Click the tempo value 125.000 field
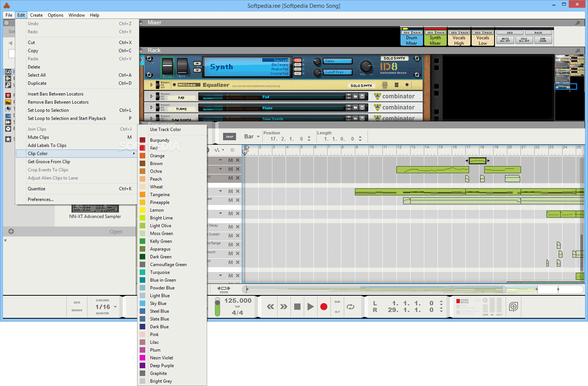This screenshot has height=386, width=588. (x=238, y=301)
